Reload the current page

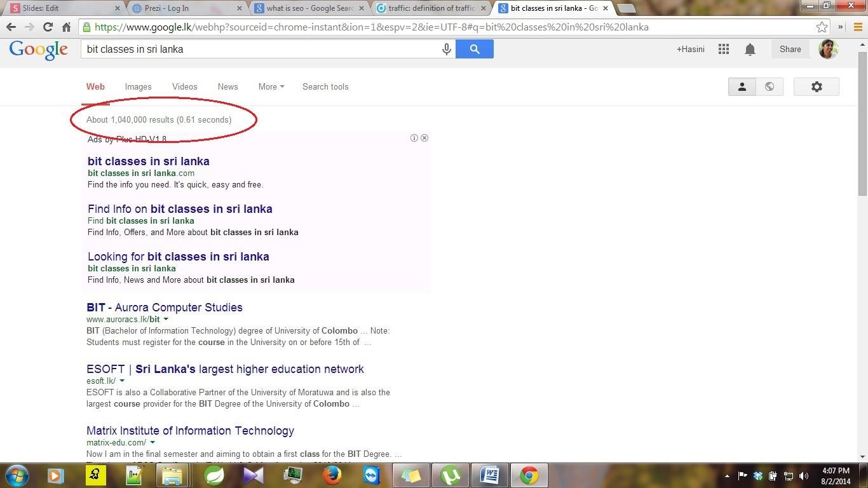click(x=48, y=27)
